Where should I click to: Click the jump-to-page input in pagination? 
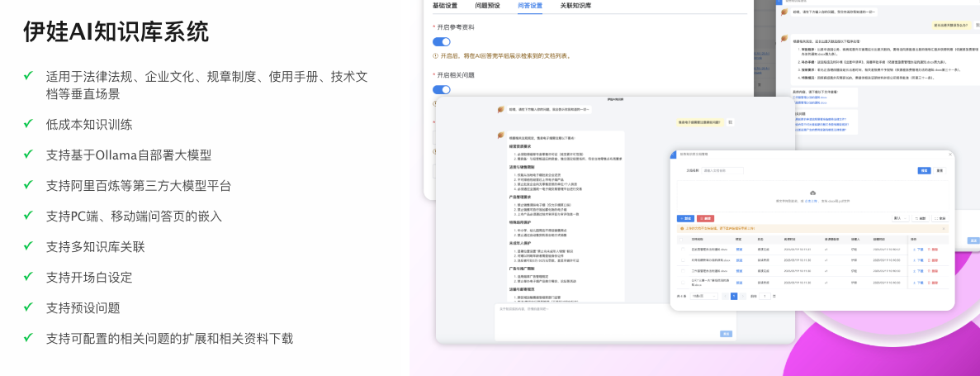point(765,296)
